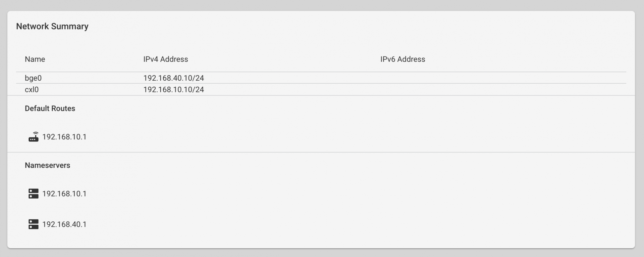Select the bge0 interface name
This screenshot has width=644, height=257.
tap(33, 78)
